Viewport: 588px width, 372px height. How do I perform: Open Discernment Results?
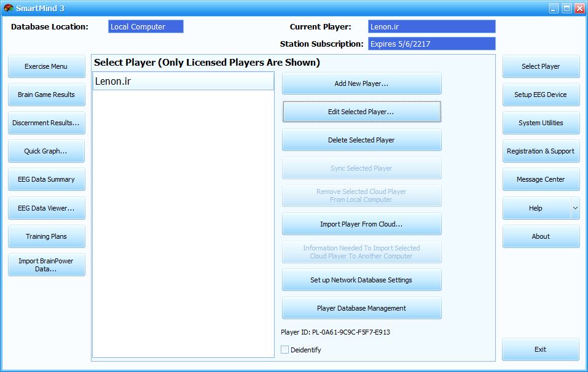[x=46, y=123]
